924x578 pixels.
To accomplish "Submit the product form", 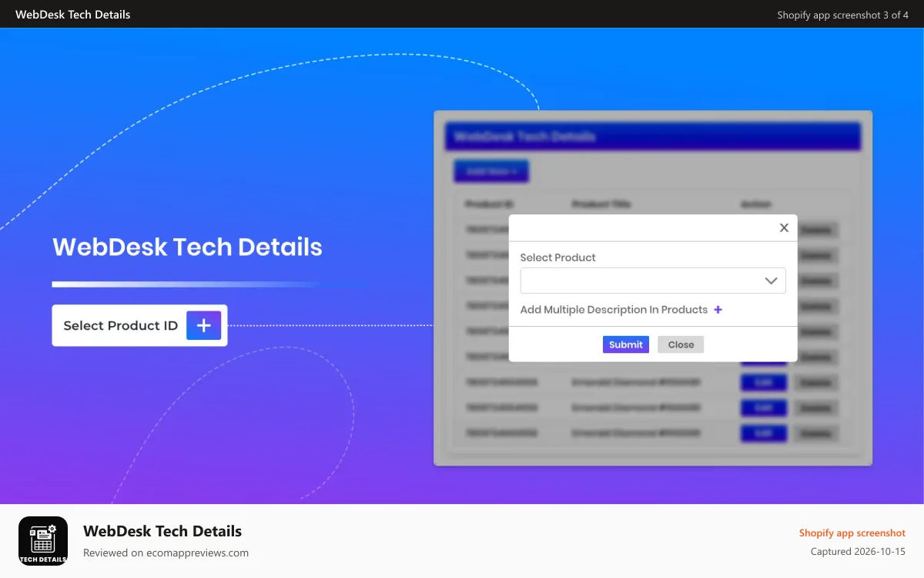I will [625, 344].
